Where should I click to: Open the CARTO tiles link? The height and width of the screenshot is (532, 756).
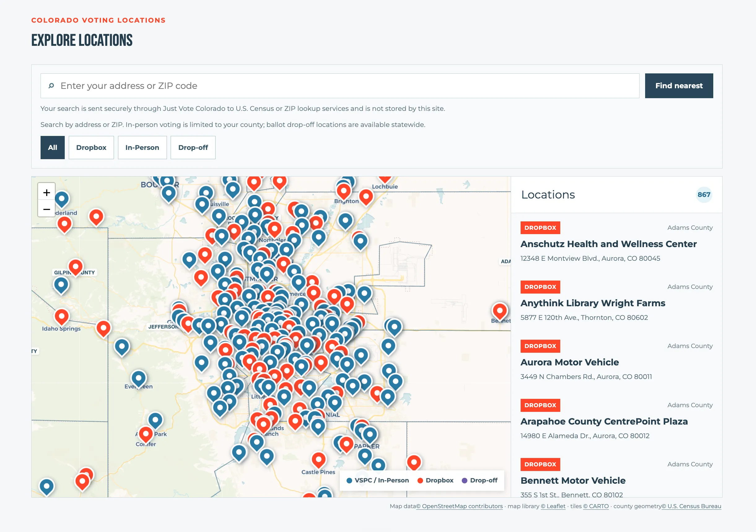596,506
